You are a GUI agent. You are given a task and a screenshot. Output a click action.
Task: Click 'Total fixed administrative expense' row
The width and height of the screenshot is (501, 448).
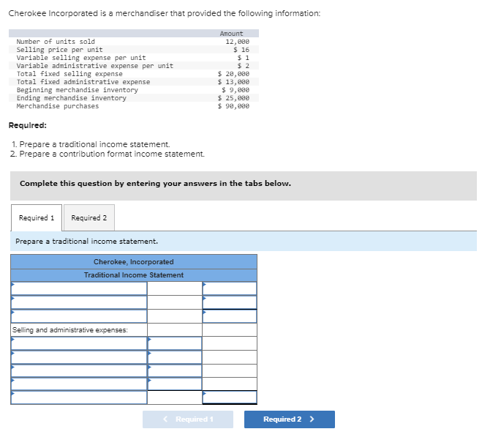tap(134, 82)
